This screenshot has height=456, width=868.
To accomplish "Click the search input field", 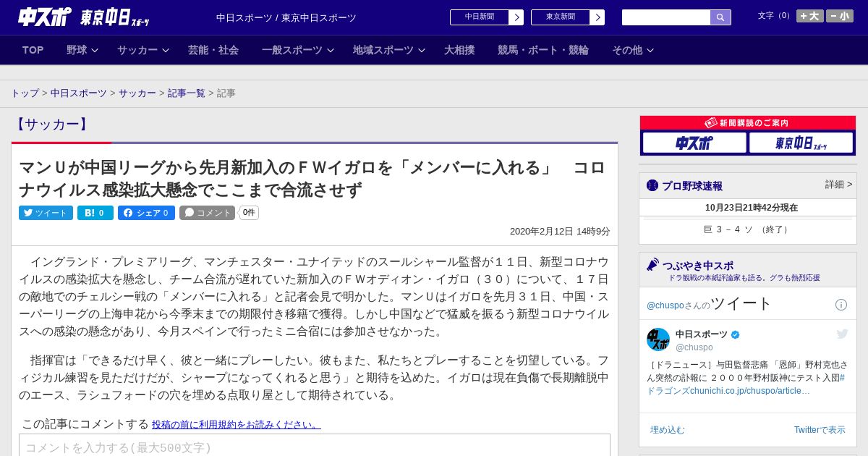I will point(666,17).
